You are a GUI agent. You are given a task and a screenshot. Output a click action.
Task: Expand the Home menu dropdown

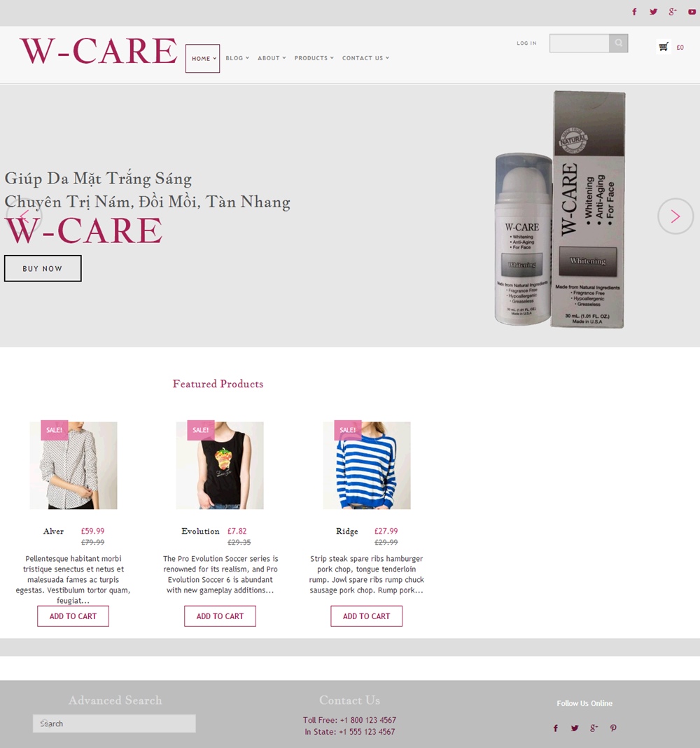(203, 58)
